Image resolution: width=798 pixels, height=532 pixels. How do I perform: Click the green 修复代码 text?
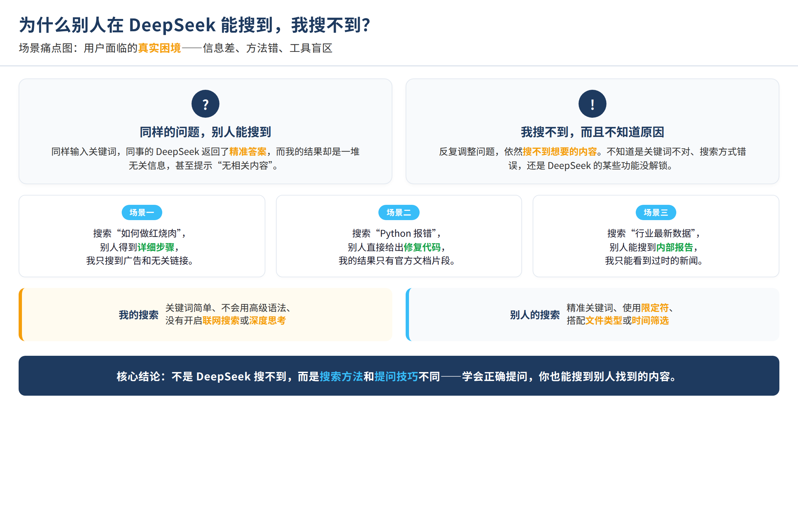pyautogui.click(x=422, y=247)
